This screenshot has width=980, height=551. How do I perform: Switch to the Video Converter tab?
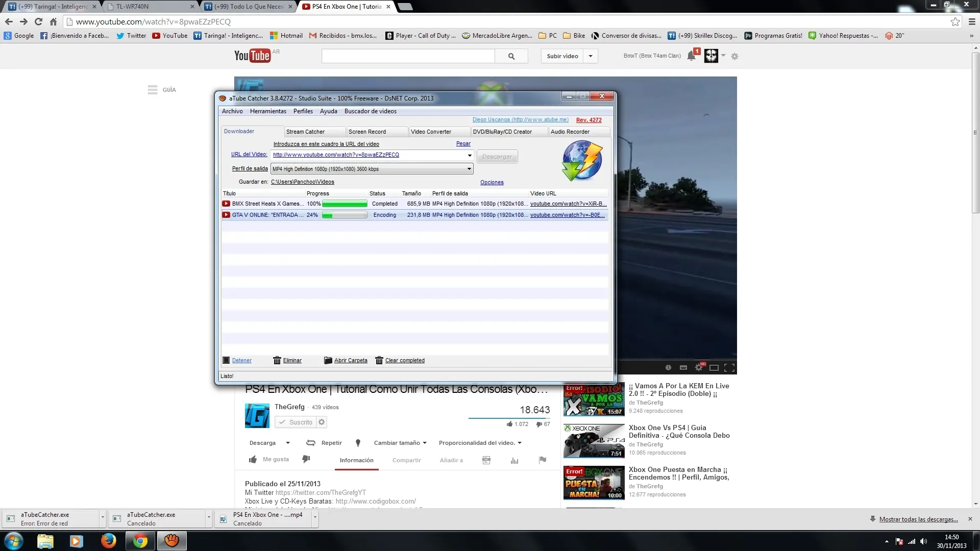click(x=439, y=132)
